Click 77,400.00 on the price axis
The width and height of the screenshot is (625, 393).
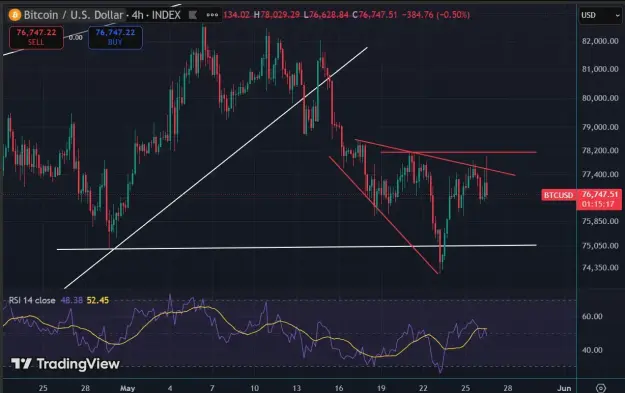pyautogui.click(x=600, y=174)
